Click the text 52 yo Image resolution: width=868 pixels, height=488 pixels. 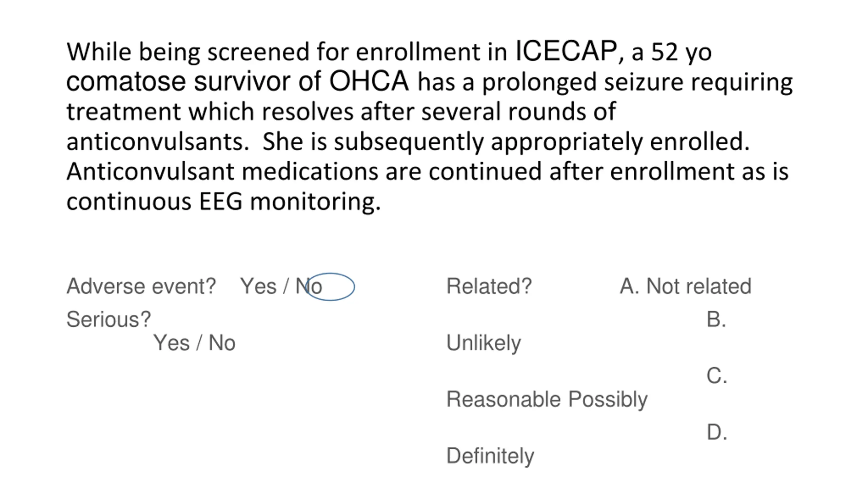[x=682, y=53]
